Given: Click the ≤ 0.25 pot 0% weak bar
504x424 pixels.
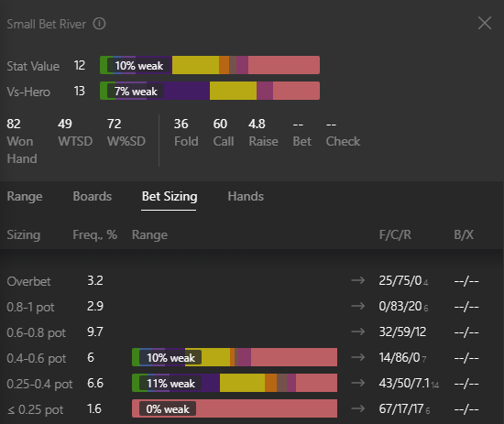Looking at the screenshot, I should tap(235, 408).
